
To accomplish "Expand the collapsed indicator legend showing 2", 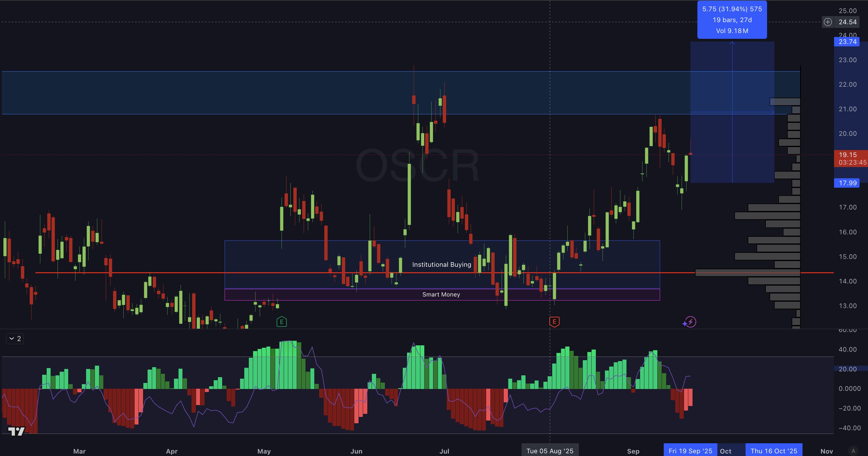I will click(x=15, y=339).
